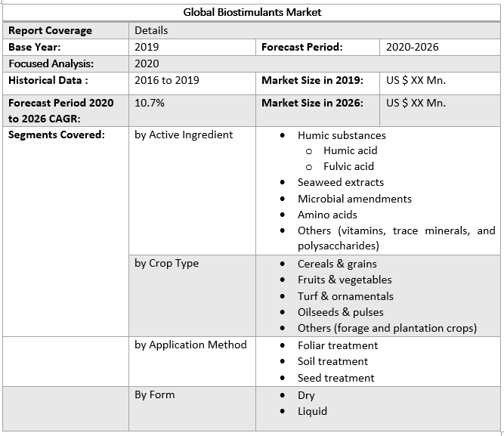Click the by Crop Type cell
Image resolution: width=504 pixels, height=436 pixels.
pyautogui.click(x=166, y=263)
